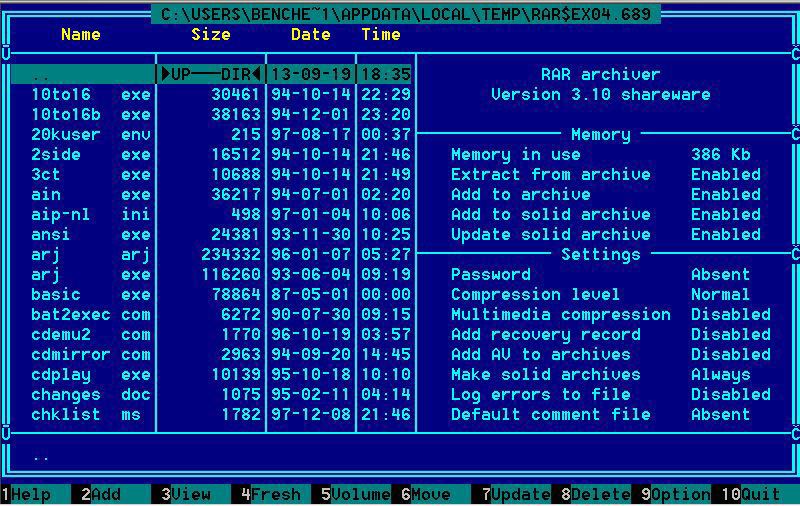Click the Password setting value Absent
The image size is (800, 506).
(720, 274)
